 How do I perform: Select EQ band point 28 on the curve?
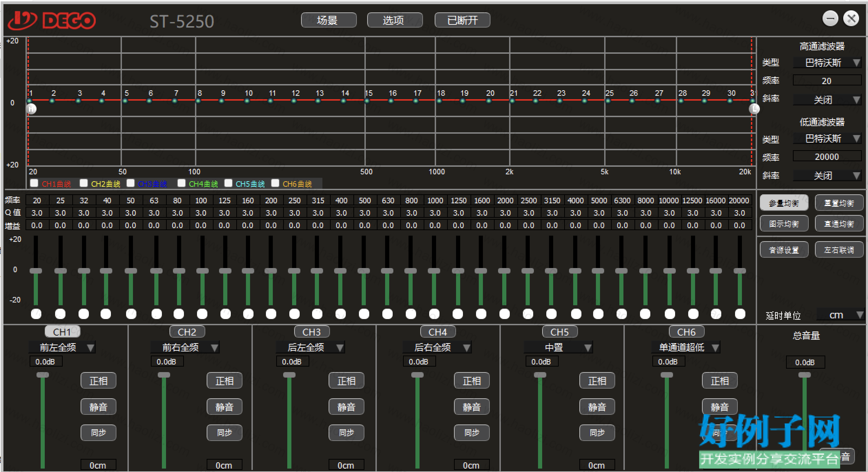coord(681,101)
